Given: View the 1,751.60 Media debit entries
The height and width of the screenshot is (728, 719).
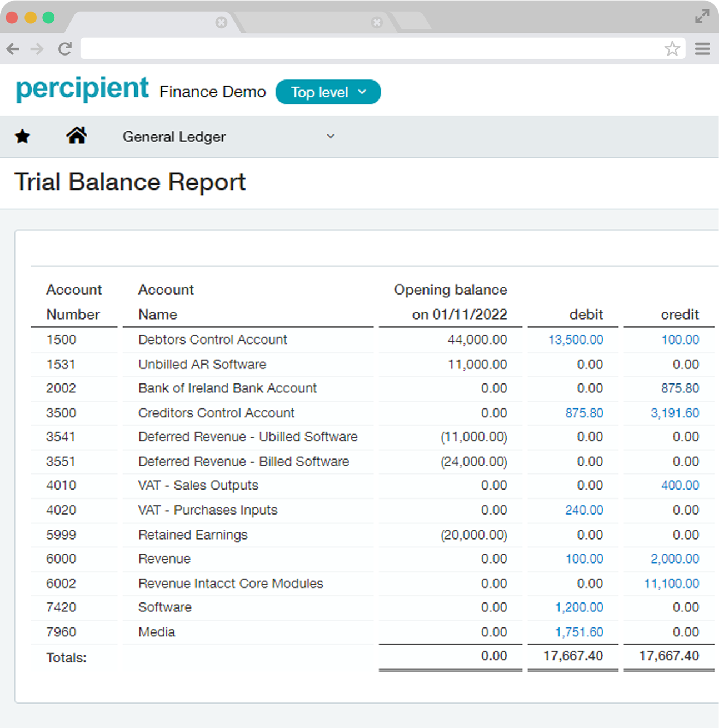Looking at the screenshot, I should tap(579, 632).
